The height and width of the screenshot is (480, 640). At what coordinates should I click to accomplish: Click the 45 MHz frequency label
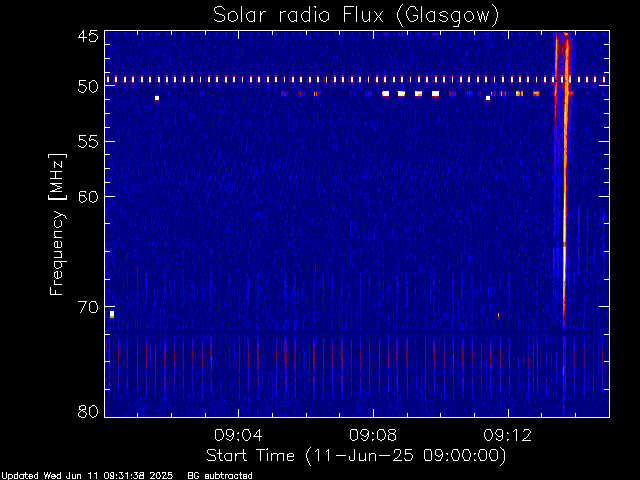(x=88, y=37)
